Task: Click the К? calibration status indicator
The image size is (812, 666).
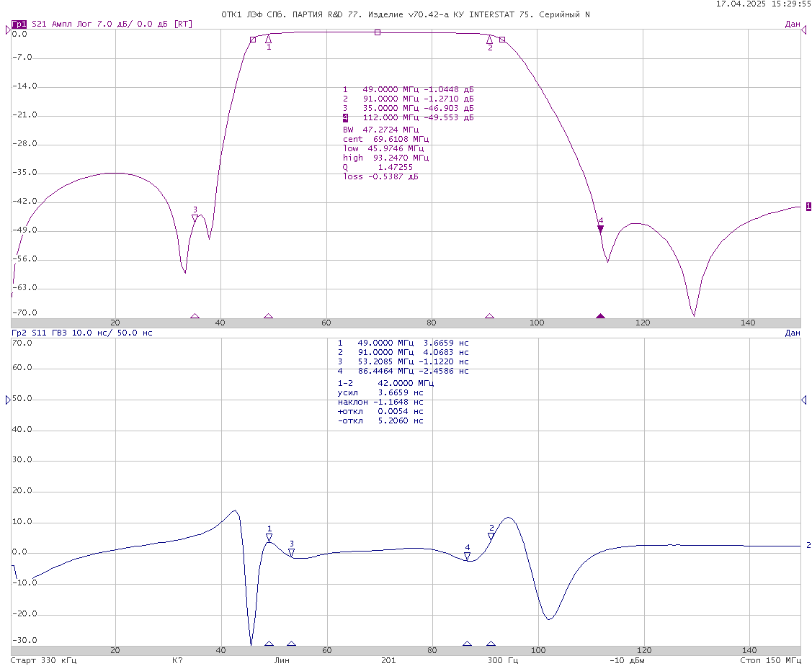Action: 177,660
